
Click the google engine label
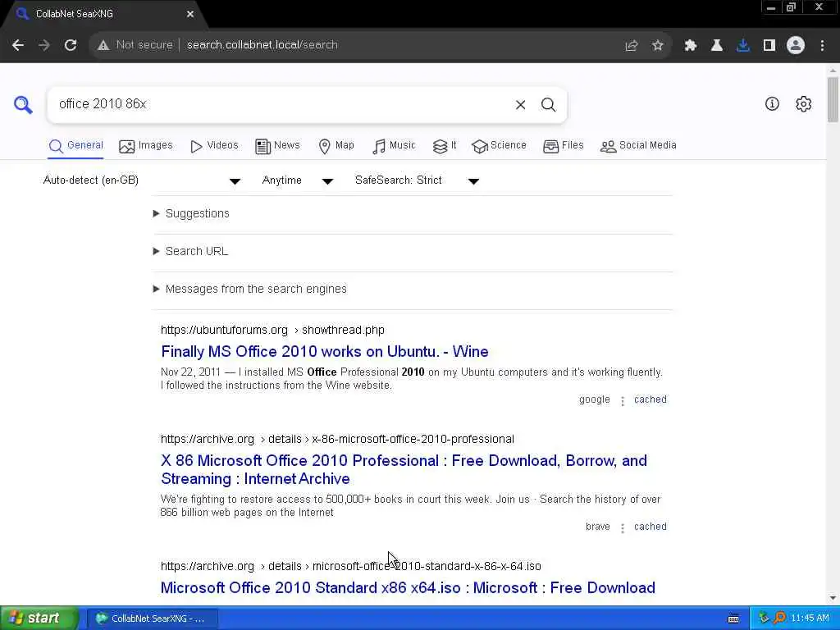[595, 399]
